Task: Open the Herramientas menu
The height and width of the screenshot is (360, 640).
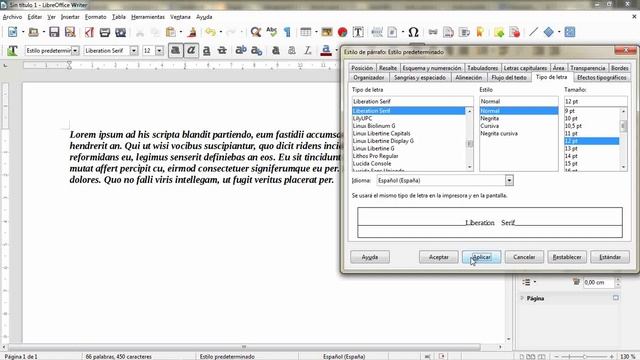Action: point(148,17)
